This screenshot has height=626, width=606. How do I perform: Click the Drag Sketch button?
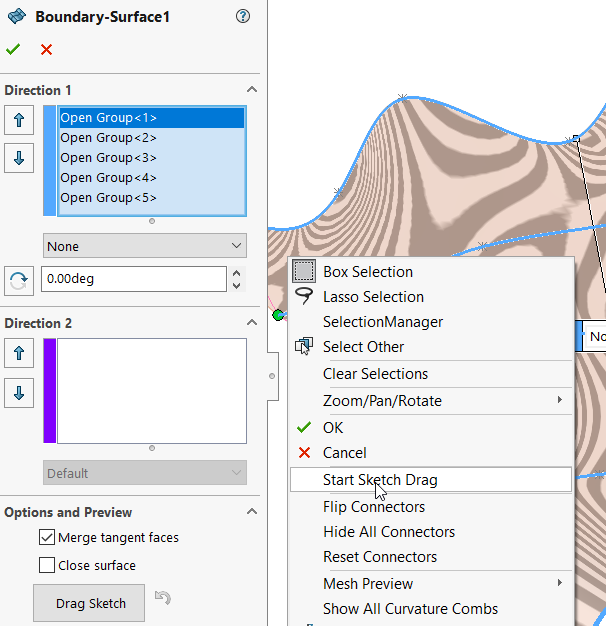89,603
